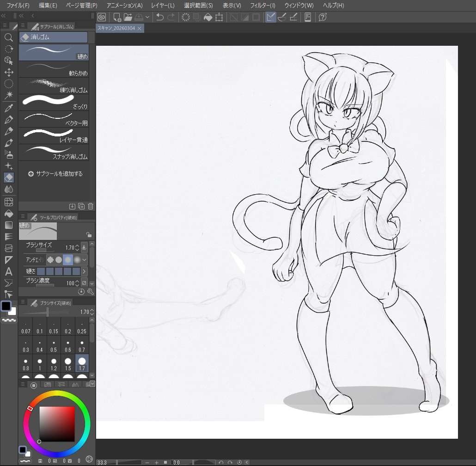
Task: Choose the Auto Select magic wand tool
Action: 8,96
